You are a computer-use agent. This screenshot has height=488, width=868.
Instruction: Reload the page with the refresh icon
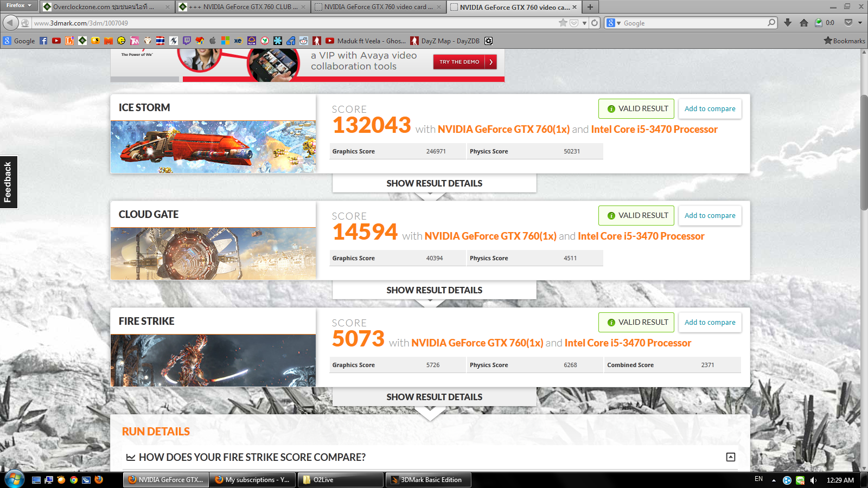[x=595, y=23]
